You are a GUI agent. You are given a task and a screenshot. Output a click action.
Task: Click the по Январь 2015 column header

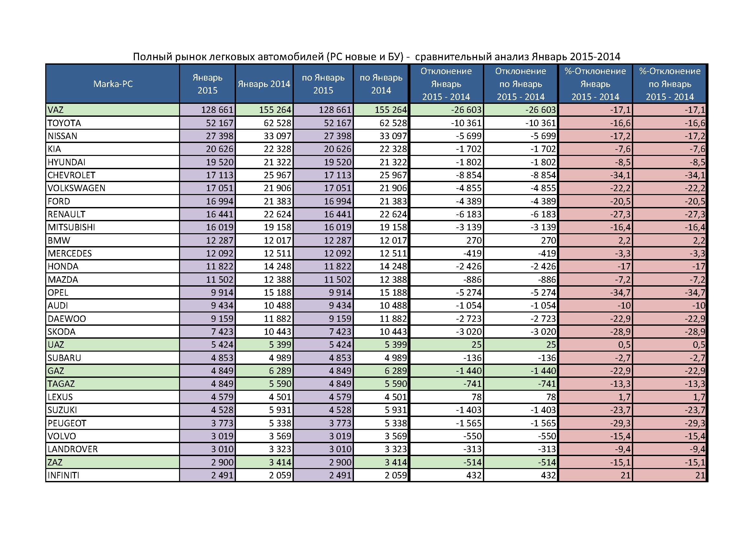(323, 84)
